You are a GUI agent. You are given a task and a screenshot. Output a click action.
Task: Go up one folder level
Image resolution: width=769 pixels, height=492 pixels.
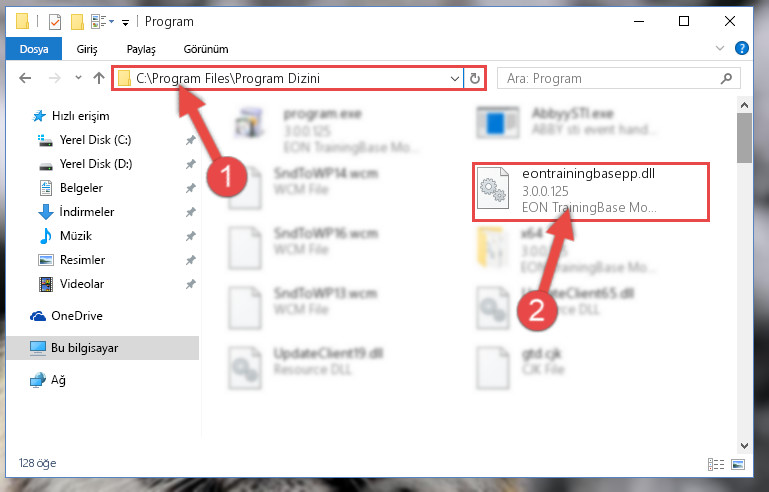point(99,78)
